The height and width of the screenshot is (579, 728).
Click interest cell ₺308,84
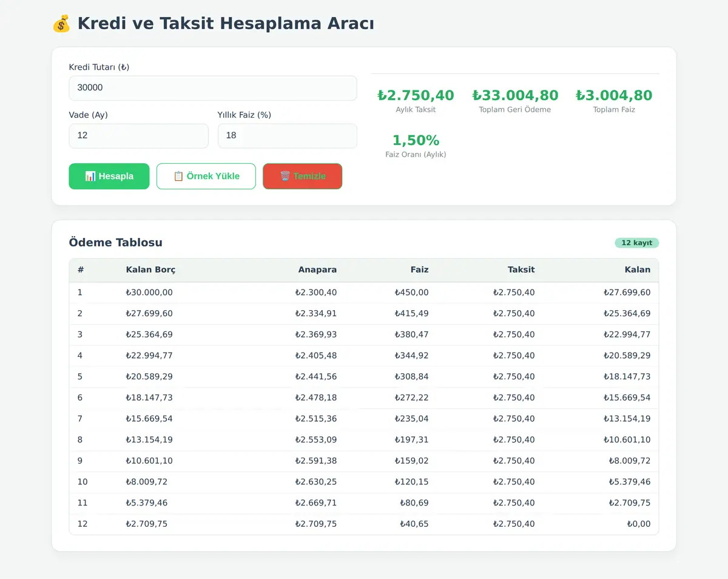click(x=412, y=376)
